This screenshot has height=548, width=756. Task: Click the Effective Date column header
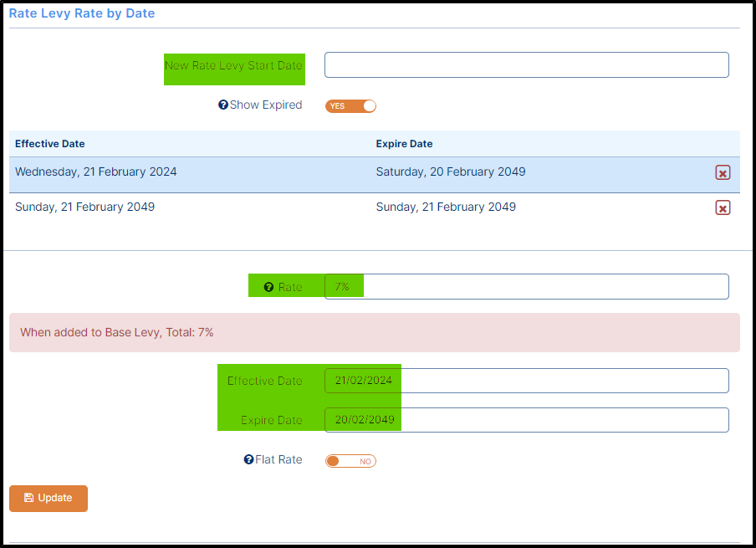point(50,144)
